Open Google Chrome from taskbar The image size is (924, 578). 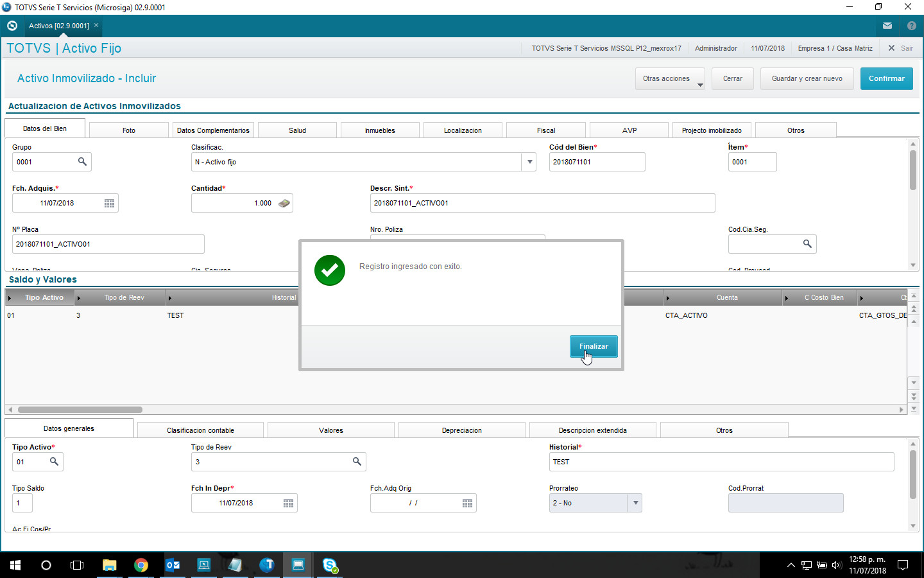pyautogui.click(x=141, y=565)
